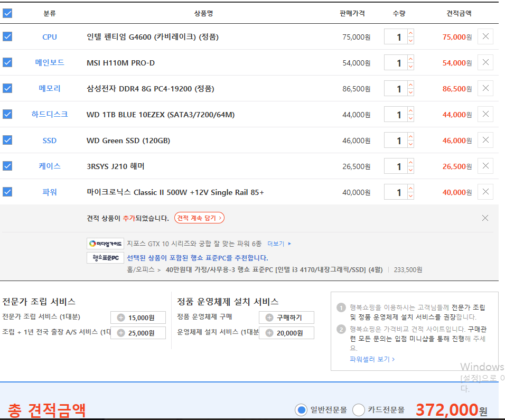Click product name 삼성전자 DDR4 8G PC4-19200
Screen dimensions: 505x420
click(151, 89)
